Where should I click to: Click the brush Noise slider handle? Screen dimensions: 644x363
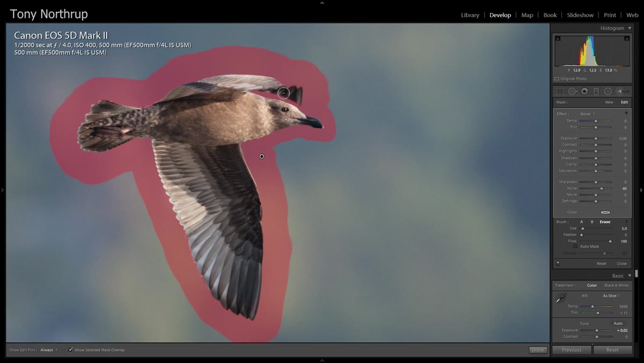point(602,188)
